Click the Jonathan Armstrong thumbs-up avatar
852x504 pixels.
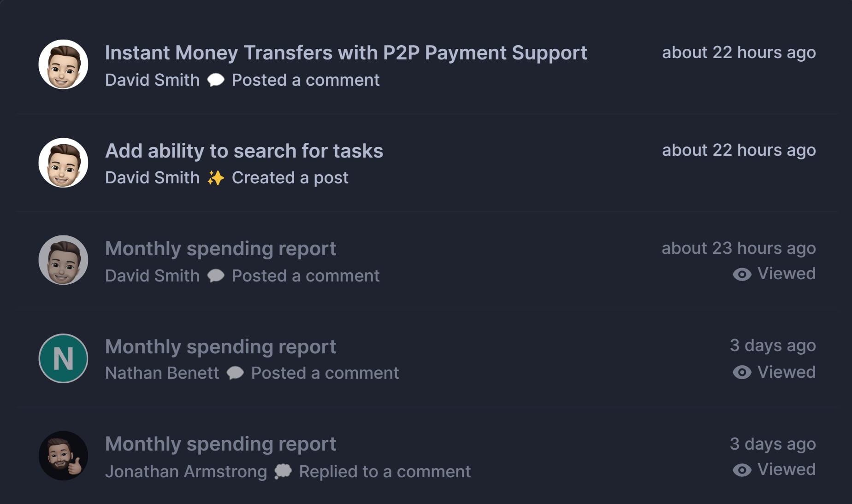click(x=63, y=456)
